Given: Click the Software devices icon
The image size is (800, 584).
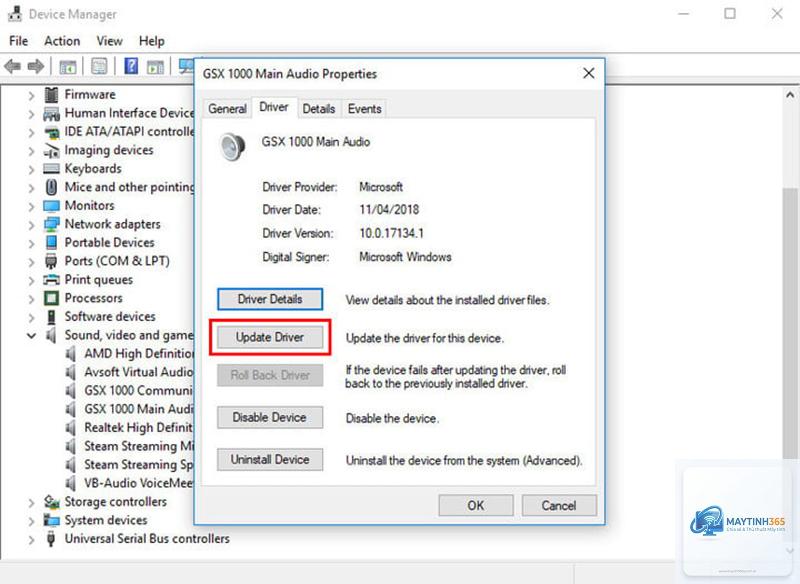Looking at the screenshot, I should coord(51,317).
